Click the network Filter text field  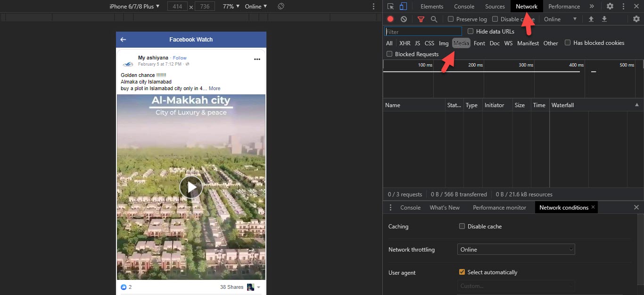point(423,32)
